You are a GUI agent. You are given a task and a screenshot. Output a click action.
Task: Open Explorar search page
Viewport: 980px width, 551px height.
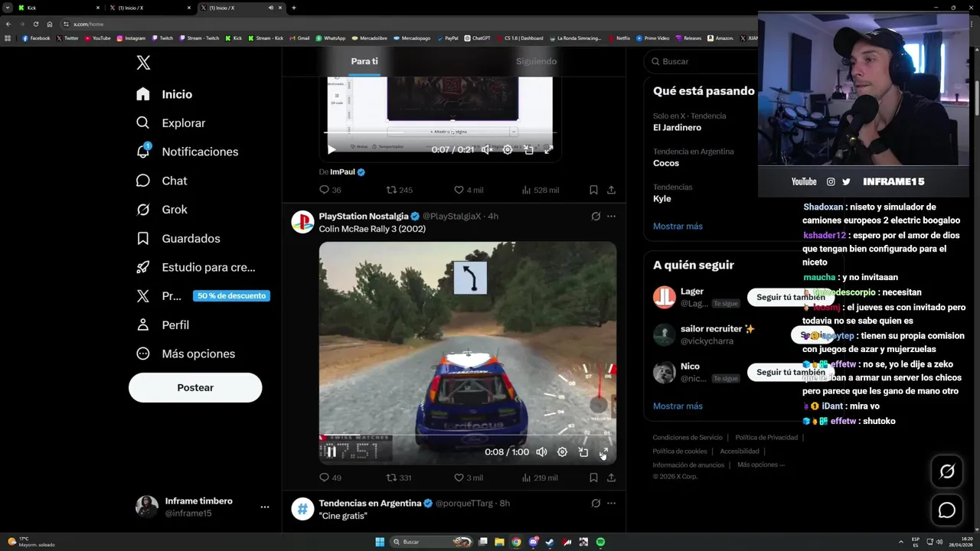click(x=170, y=122)
